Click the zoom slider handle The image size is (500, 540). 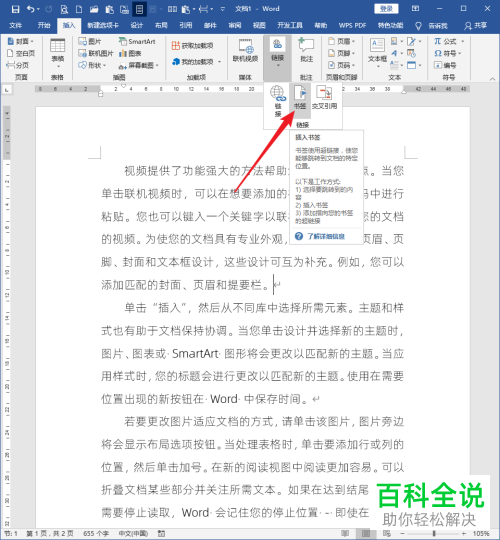[434, 533]
